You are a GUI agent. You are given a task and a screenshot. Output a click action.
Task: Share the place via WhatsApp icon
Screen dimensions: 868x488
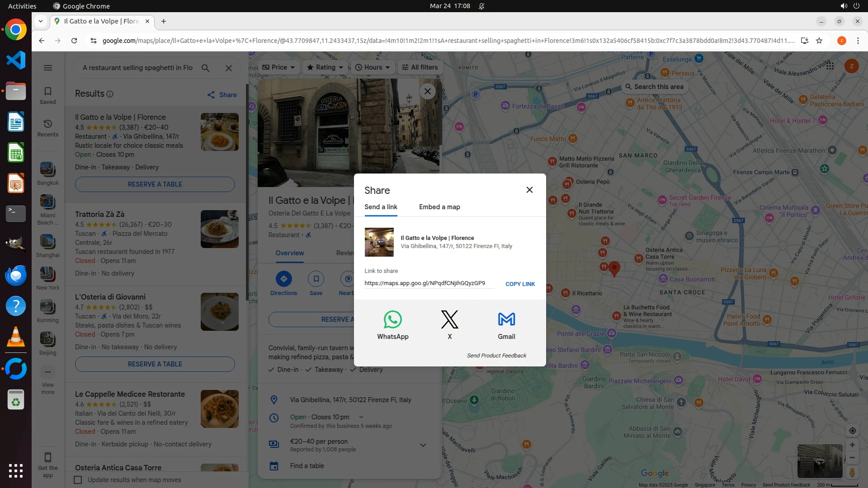[392, 320]
